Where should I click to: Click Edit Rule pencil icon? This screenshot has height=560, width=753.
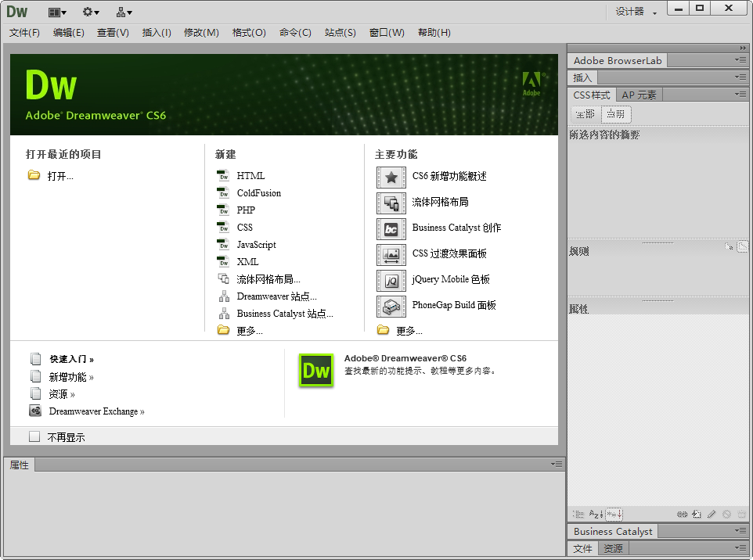pos(712,515)
